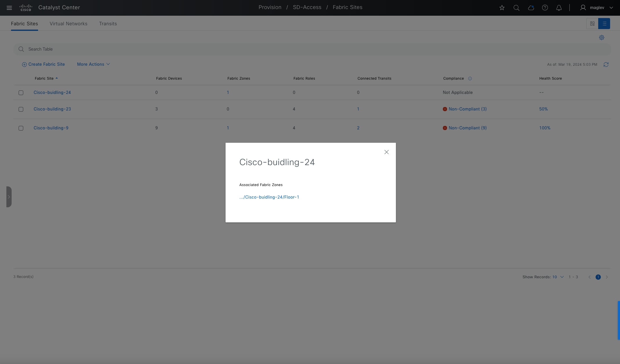Open global search magnifier icon
620x364 pixels.
[516, 8]
